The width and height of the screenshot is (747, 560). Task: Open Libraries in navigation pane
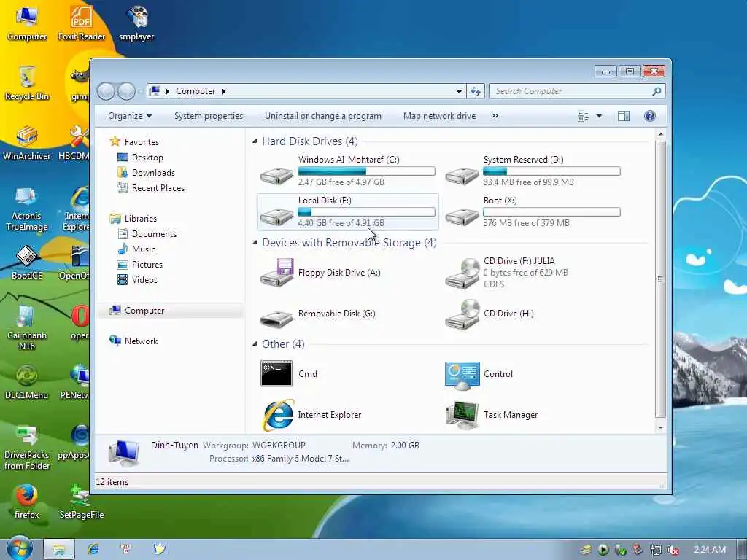point(133,219)
